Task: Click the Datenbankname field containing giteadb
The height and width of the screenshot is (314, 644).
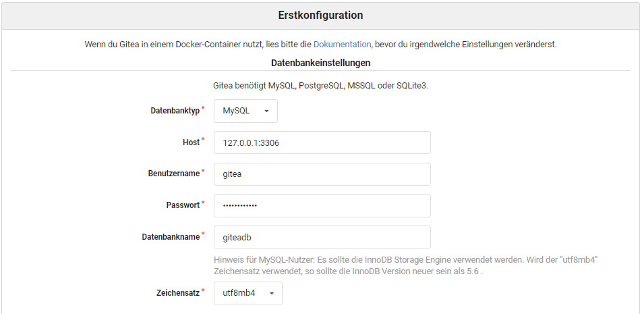Action: point(322,237)
